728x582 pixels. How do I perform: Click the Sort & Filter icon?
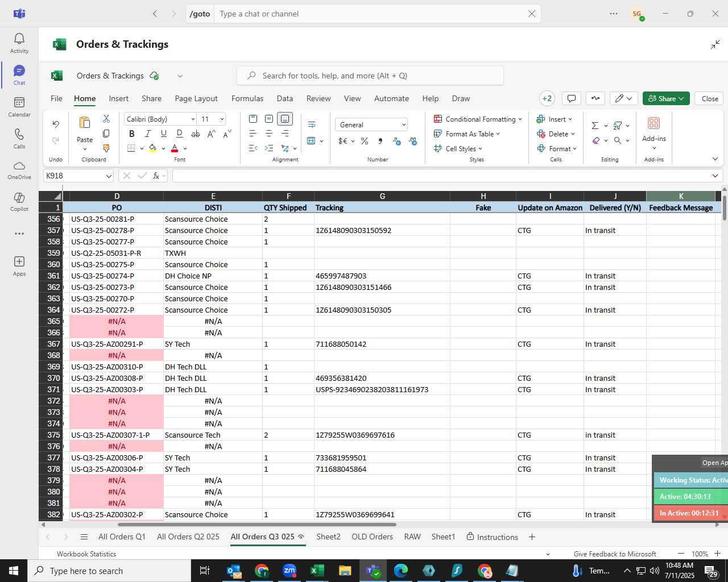click(x=618, y=126)
